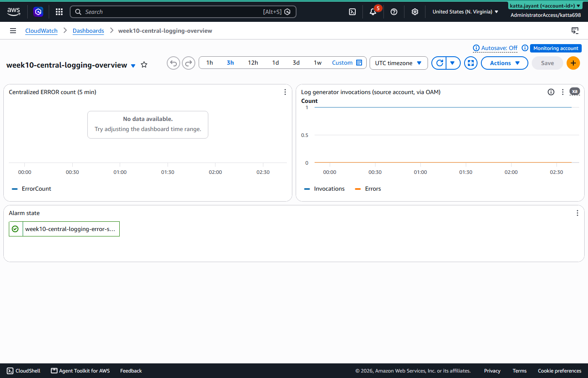Open the help question mark icon

(x=394, y=12)
